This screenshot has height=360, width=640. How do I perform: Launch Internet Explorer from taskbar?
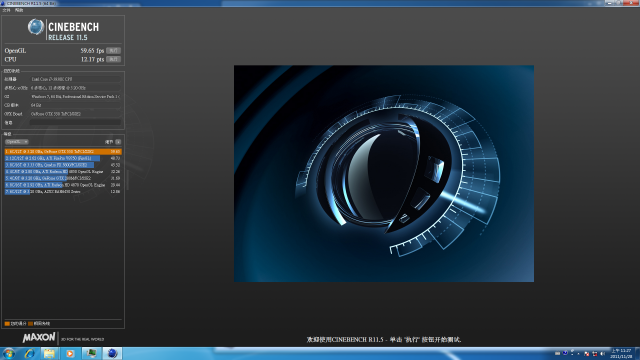pos(29,353)
